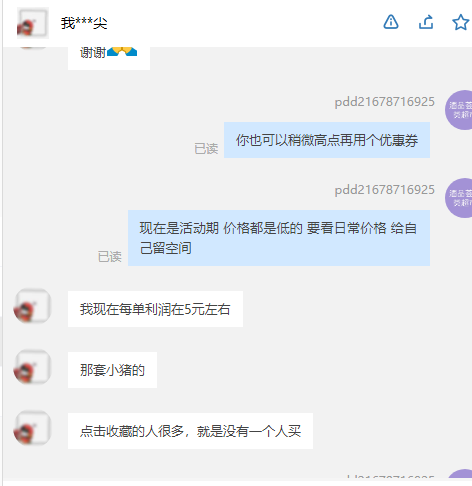Click the warning triangle report icon
The image size is (472, 486).
391,22
